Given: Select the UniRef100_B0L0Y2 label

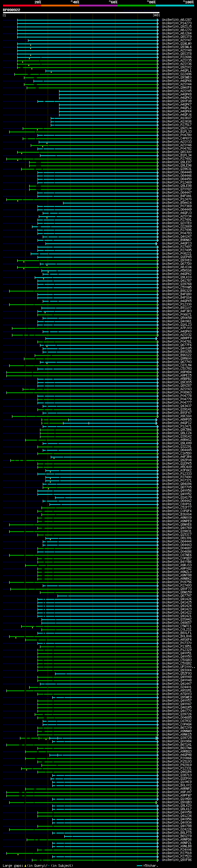Looking at the screenshot, I should coord(177,785).
